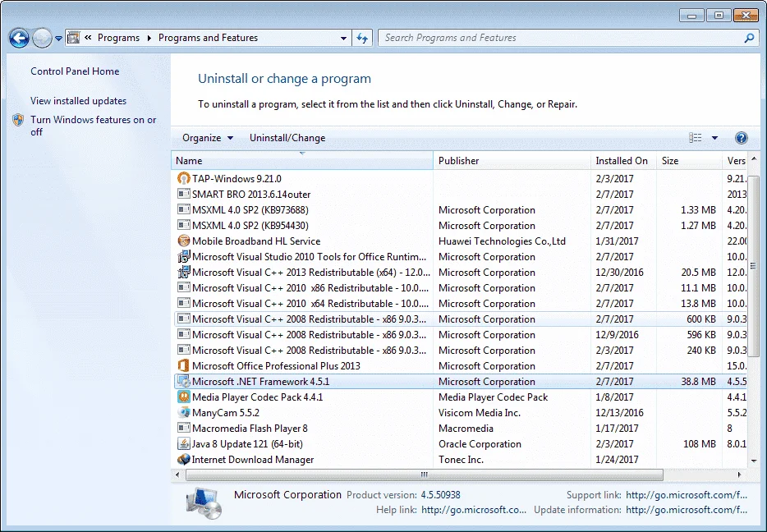The width and height of the screenshot is (767, 532).
Task: Select MSXML 4.0 SP2 (KB973688) icon
Action: tap(183, 210)
